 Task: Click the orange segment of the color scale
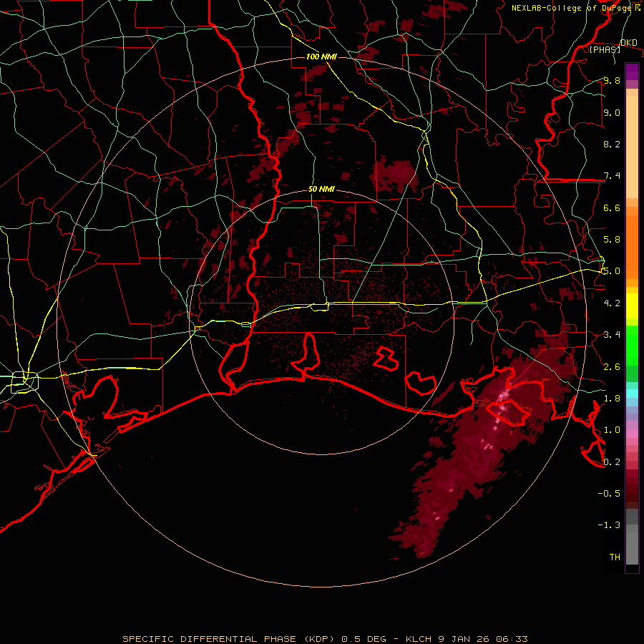point(632,247)
